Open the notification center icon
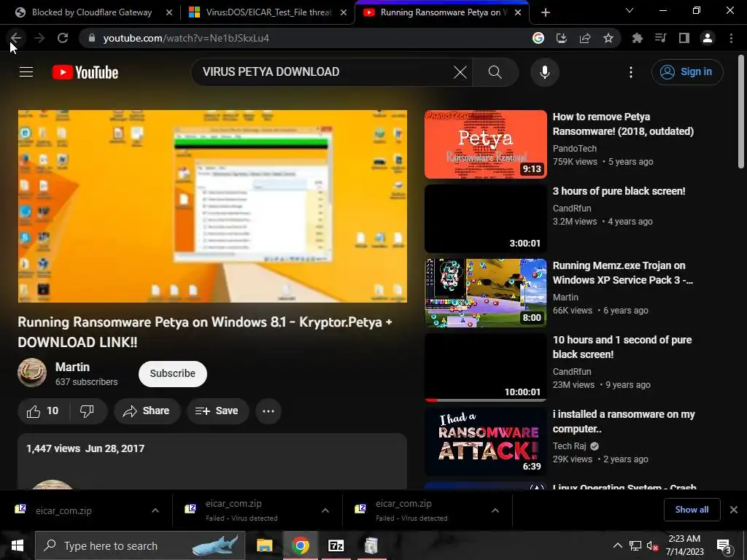Screen dimensions: 747x560 [724, 545]
